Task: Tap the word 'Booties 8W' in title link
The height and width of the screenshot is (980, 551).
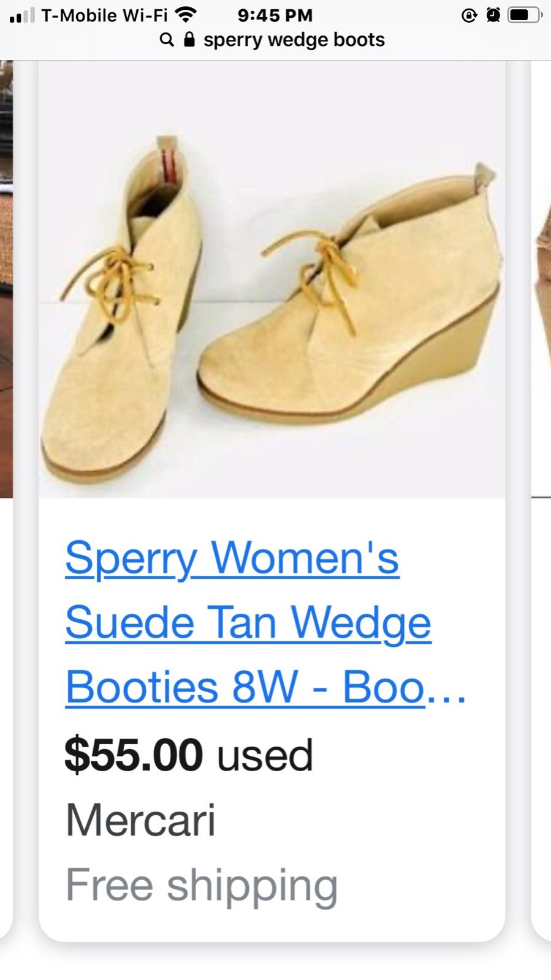Action: 181,687
